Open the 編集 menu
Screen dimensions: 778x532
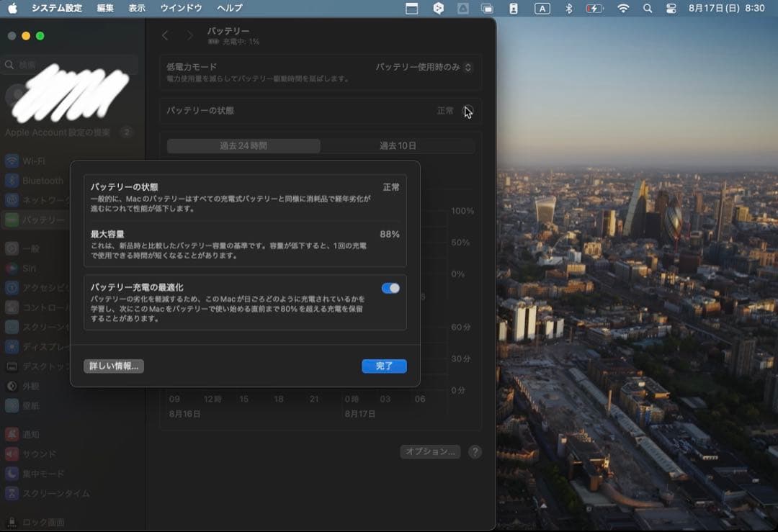[x=105, y=9]
